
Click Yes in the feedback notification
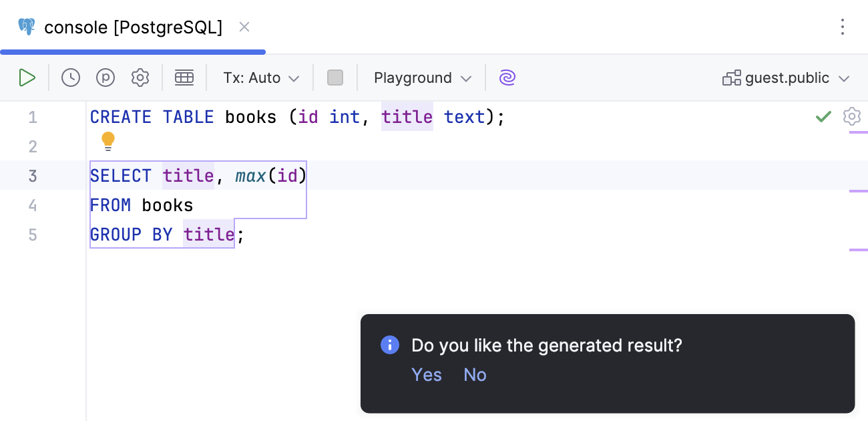coord(427,375)
